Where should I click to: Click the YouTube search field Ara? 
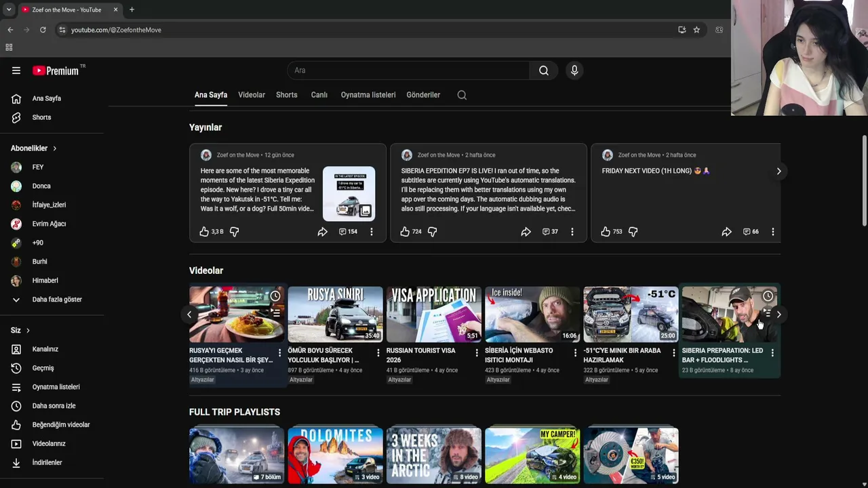[x=408, y=70]
